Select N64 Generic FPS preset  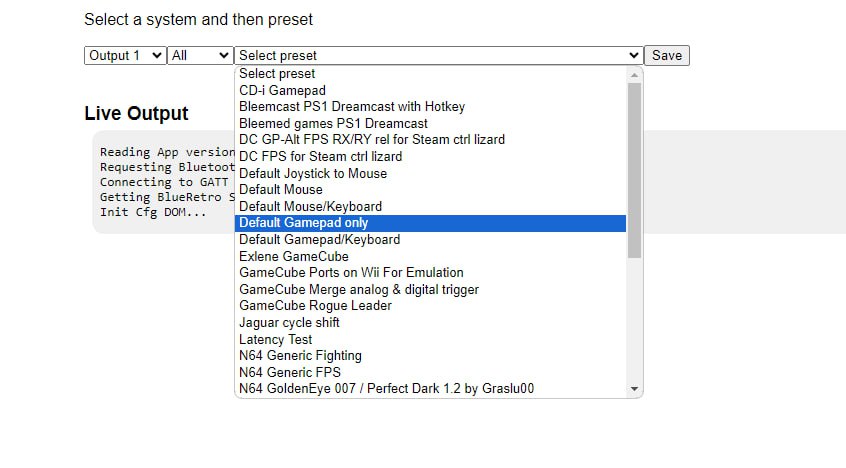431,372
